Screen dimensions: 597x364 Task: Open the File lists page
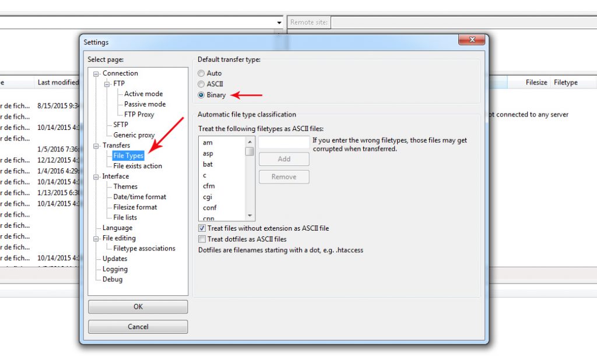tap(125, 217)
